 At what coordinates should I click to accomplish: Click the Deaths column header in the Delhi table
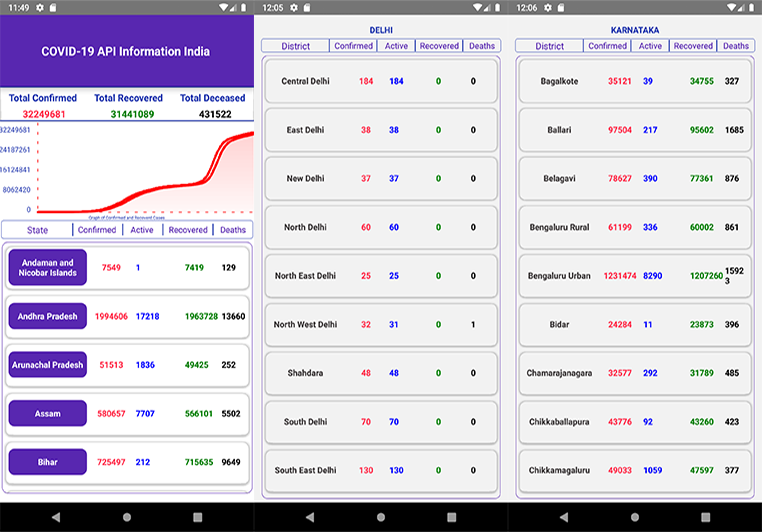(482, 46)
